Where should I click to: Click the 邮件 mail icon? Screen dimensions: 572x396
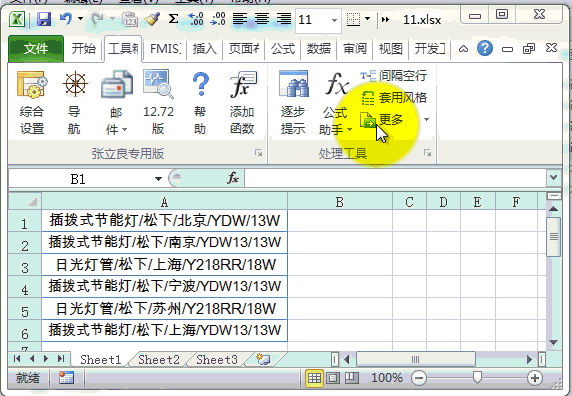coord(116,84)
